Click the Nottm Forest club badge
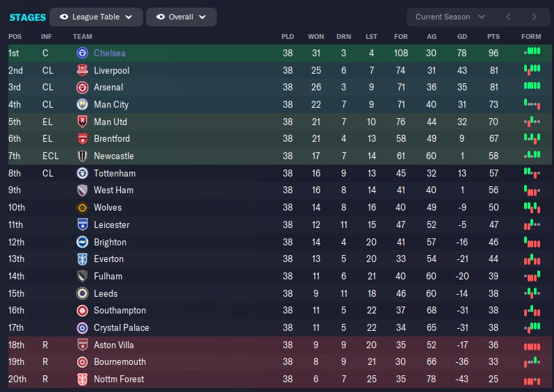554x392 pixels. 82,379
